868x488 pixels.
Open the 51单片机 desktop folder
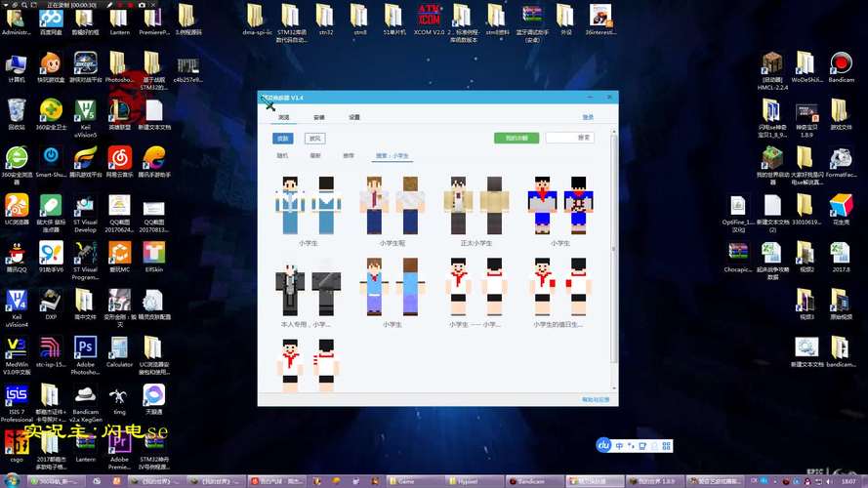pyautogui.click(x=394, y=20)
